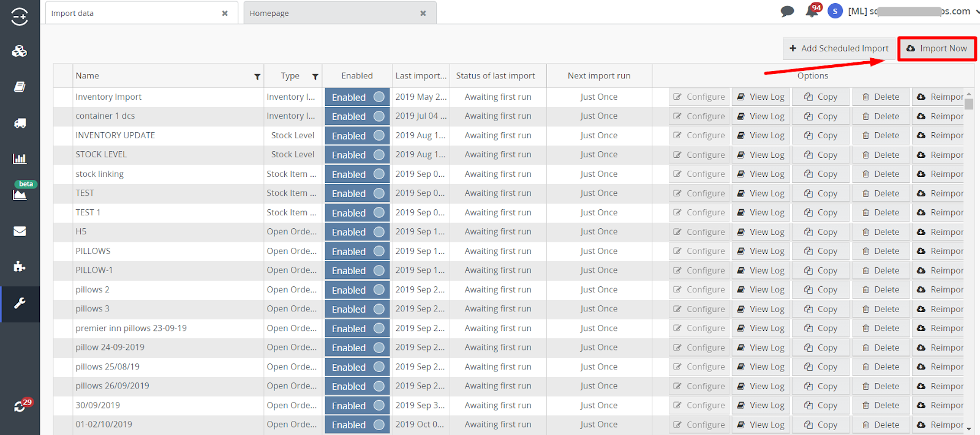Open the settings wrench sidebar icon
The height and width of the screenshot is (435, 980).
(x=20, y=304)
